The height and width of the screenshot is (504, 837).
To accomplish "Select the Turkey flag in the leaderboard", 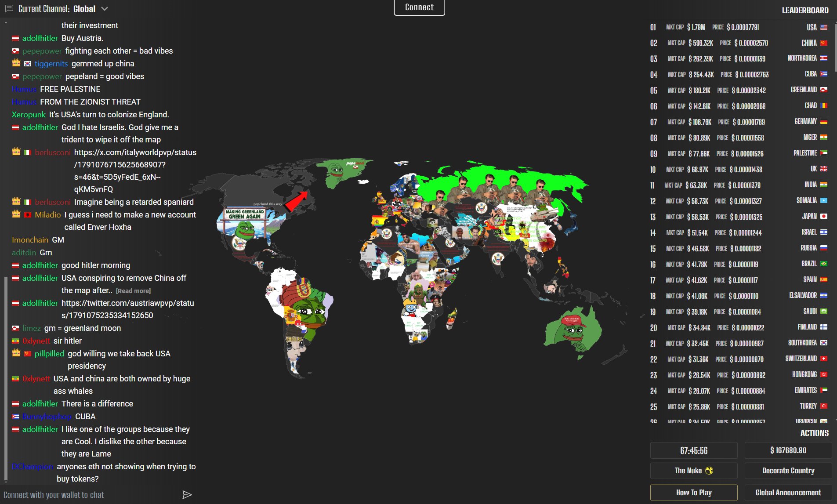I will point(824,406).
